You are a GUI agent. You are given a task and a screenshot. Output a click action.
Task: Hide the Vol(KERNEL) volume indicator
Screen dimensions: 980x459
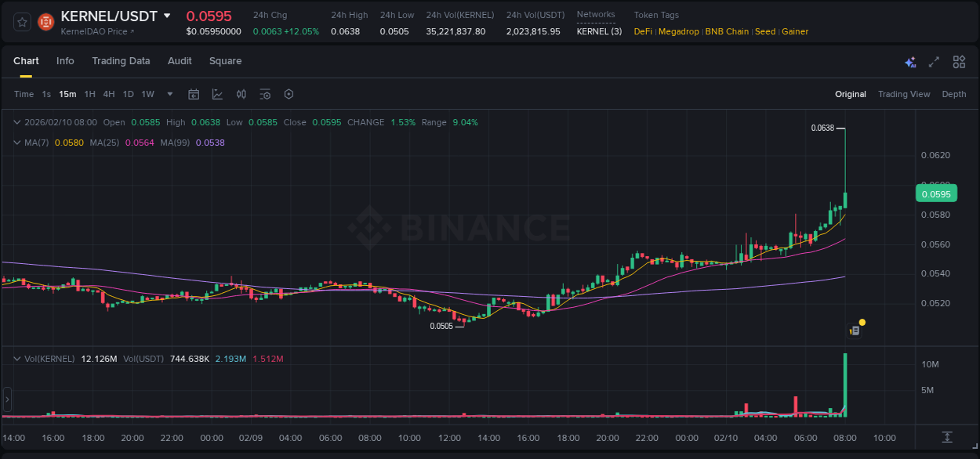pyautogui.click(x=17, y=359)
